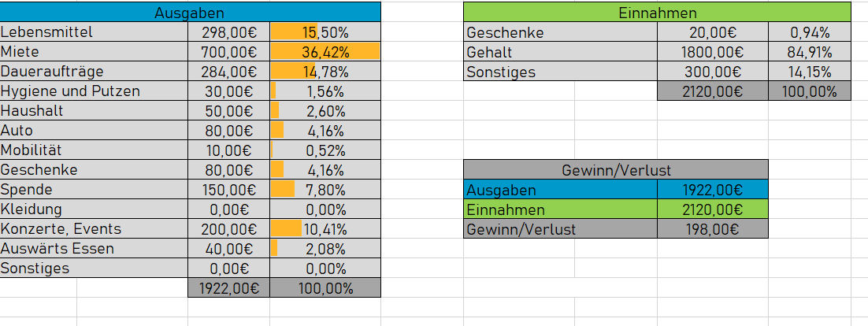Click the Gewinn/Verlust header cell
Screen dimensions: 868x326
pos(616,170)
